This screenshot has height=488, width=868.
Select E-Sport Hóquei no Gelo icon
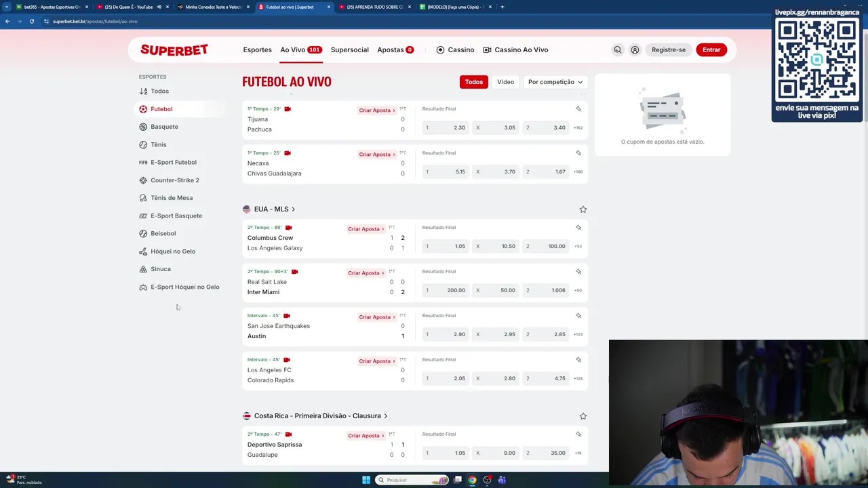[143, 287]
